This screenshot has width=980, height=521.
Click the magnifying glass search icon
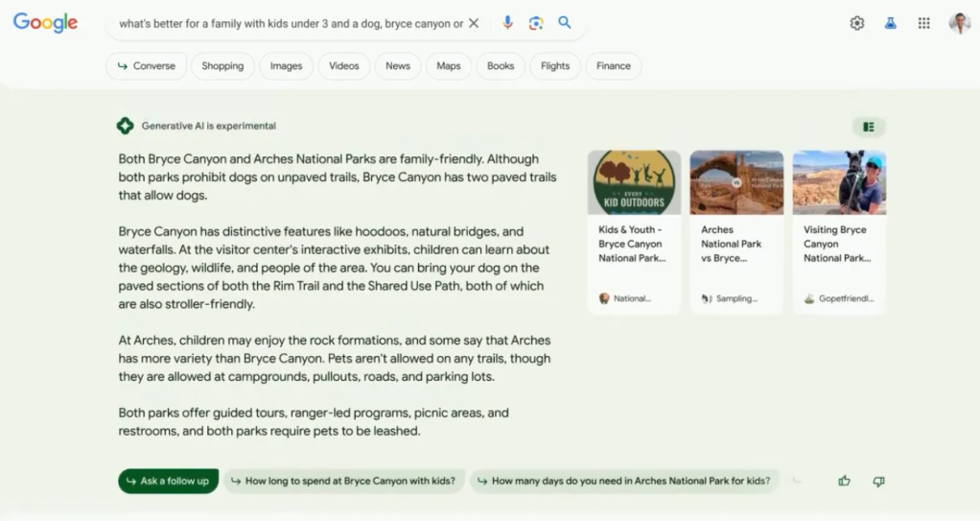pos(565,23)
